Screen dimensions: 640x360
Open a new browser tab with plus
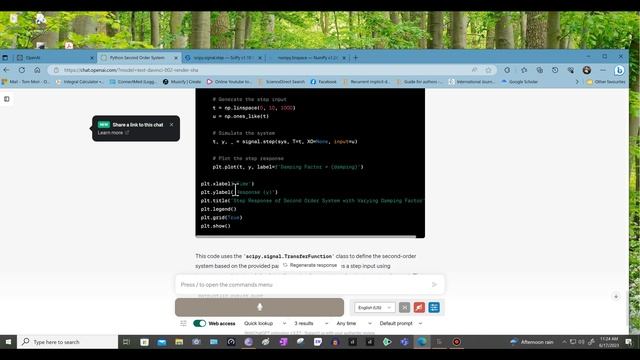(x=356, y=58)
